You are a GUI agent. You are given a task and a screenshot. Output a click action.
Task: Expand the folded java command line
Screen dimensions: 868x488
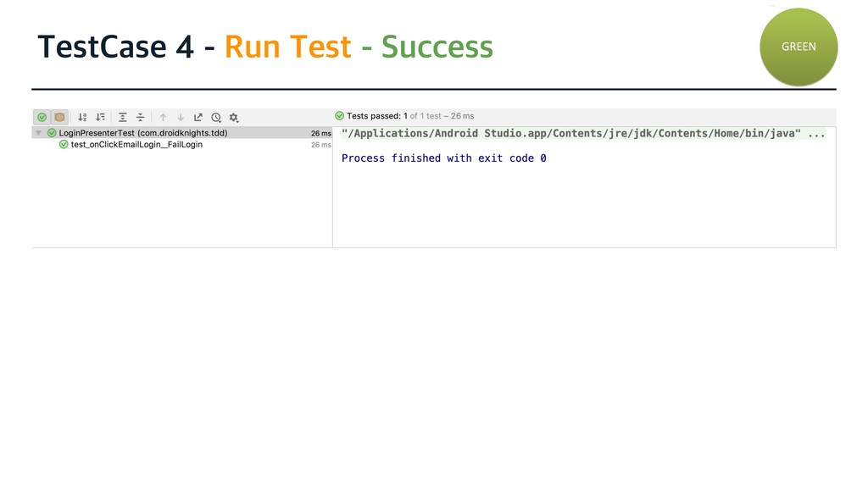click(x=816, y=134)
